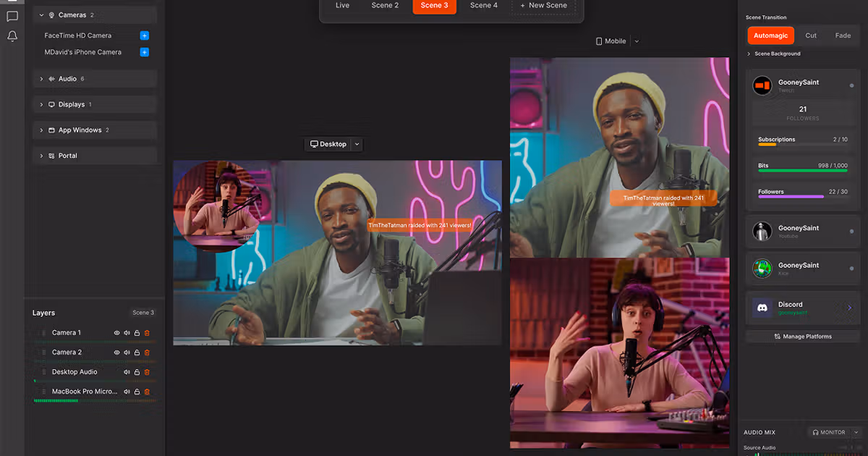The image size is (868, 456).
Task: Click the GooneySaint Kick avatar
Action: click(x=762, y=269)
